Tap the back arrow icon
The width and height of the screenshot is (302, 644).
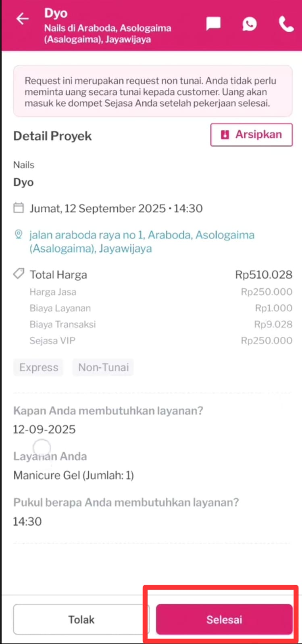(x=23, y=19)
